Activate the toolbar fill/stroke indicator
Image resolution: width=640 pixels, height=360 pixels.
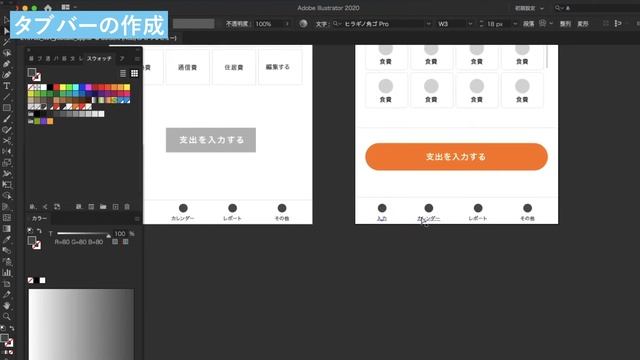[x=7, y=340]
